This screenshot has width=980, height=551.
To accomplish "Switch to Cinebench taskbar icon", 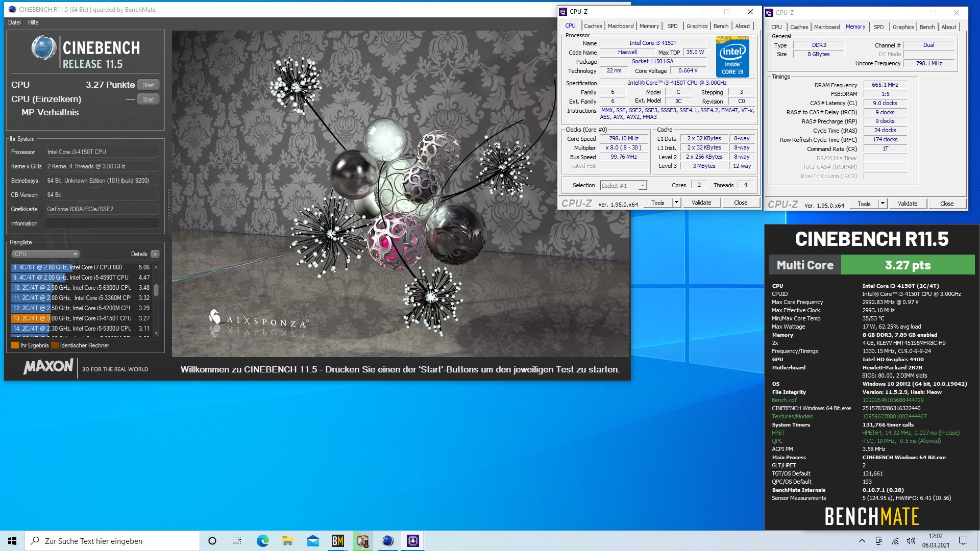I will [388, 541].
